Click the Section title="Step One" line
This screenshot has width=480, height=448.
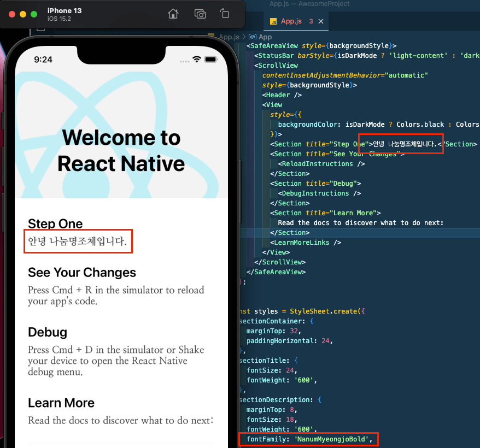[x=373, y=144]
